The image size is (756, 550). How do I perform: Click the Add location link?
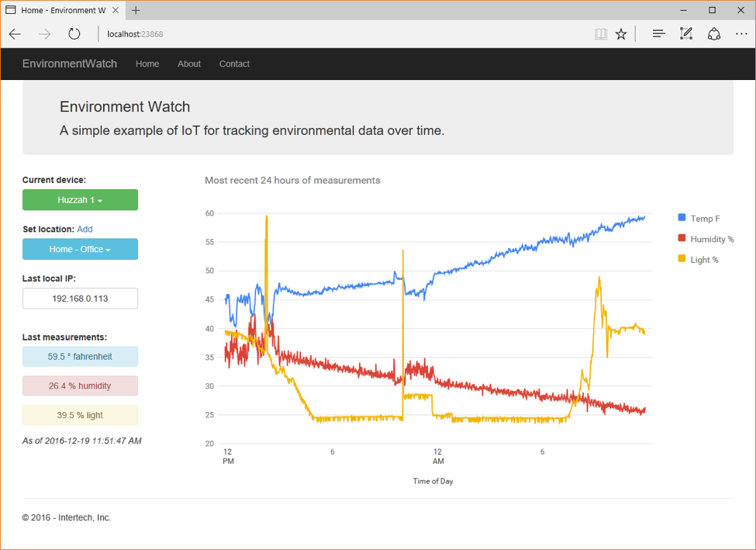pos(85,229)
